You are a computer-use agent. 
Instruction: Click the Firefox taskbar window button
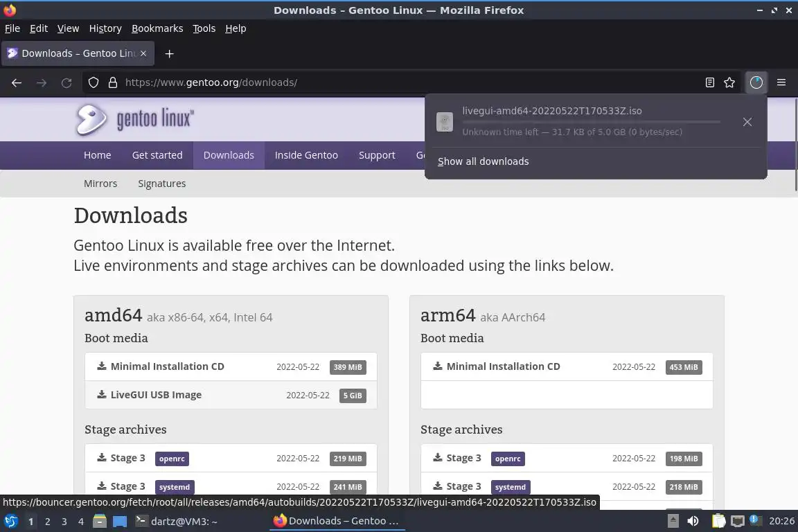[x=337, y=521]
